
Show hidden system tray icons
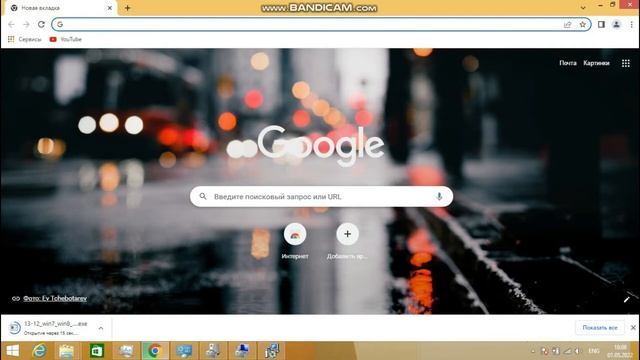533,351
